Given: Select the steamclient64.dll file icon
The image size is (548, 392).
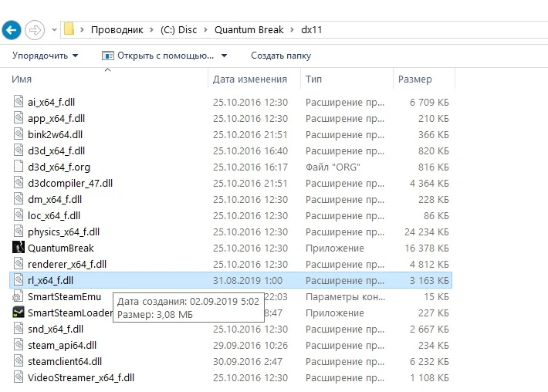Looking at the screenshot, I should pyautogui.click(x=19, y=360).
